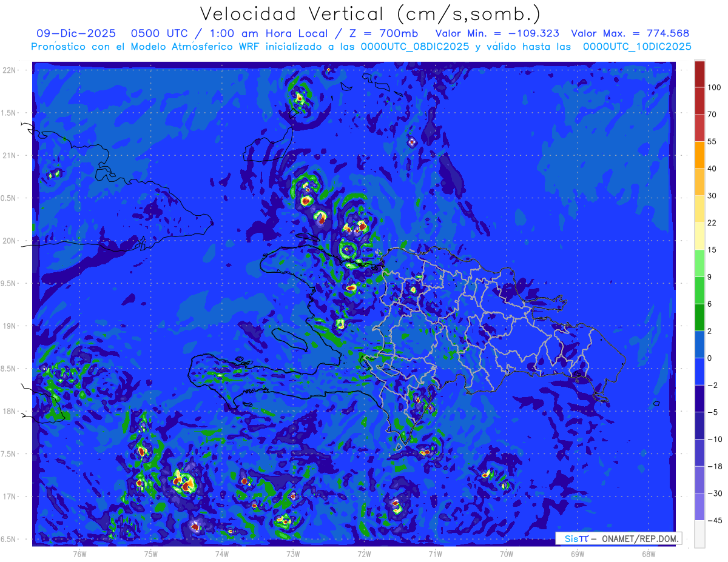728x562 pixels.
Task: Click the "15" value on the color scale
Action: (713, 250)
